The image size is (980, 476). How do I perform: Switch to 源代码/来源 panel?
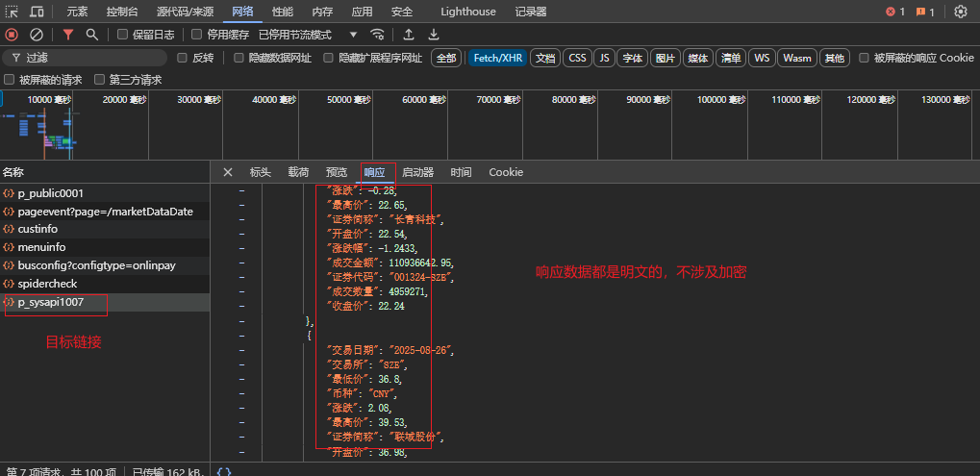[185, 12]
